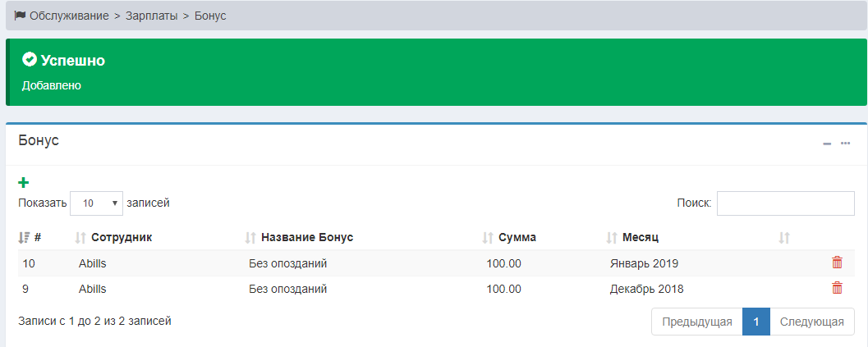The image size is (868, 347).
Task: Open the Бонус panel three-dots options
Action: tap(845, 144)
